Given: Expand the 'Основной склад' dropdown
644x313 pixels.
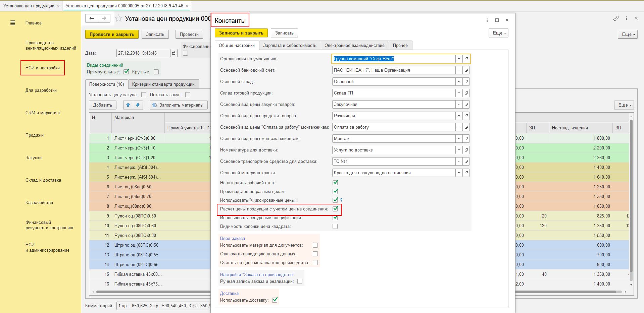Looking at the screenshot, I should coord(459,82).
